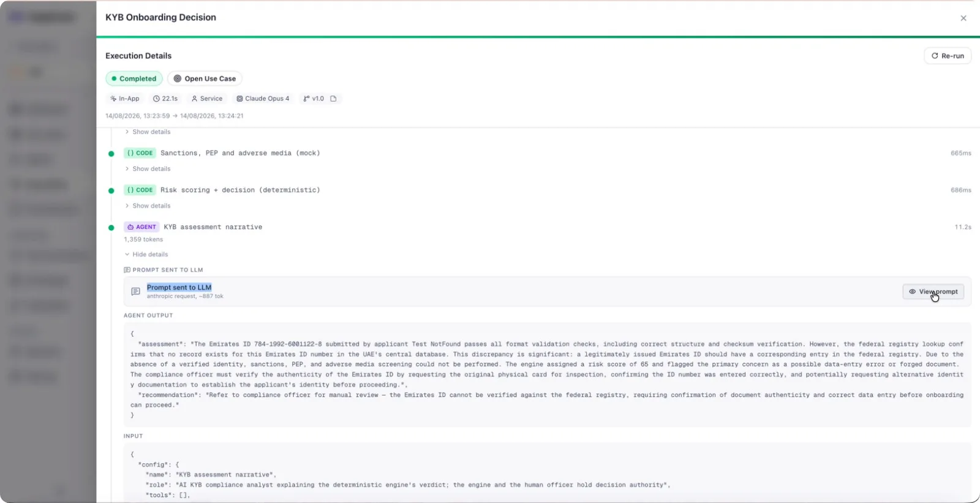Click the highlighted 'Prompt sent to LLM' title
980x503 pixels.
point(179,287)
